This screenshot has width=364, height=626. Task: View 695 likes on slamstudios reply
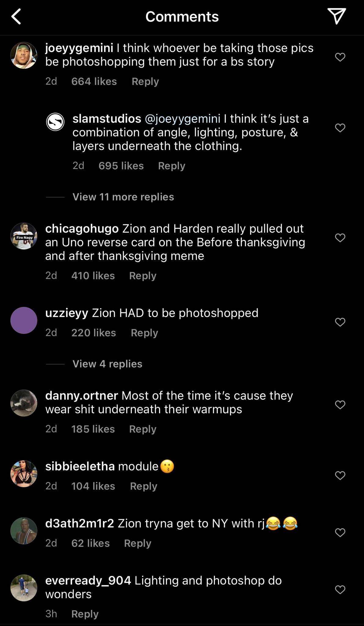click(x=121, y=166)
